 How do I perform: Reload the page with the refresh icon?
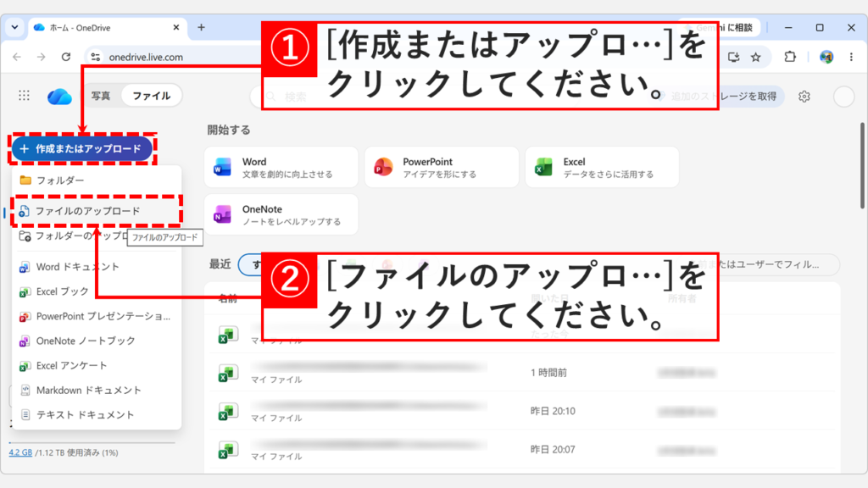66,57
